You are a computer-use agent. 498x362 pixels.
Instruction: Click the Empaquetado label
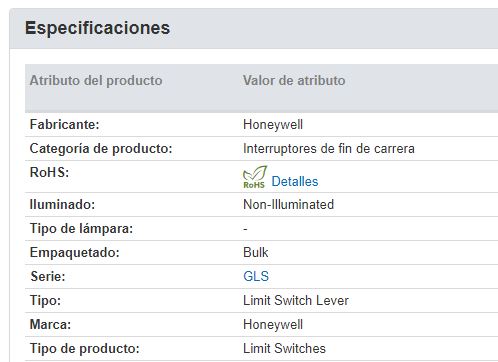pyautogui.click(x=74, y=252)
